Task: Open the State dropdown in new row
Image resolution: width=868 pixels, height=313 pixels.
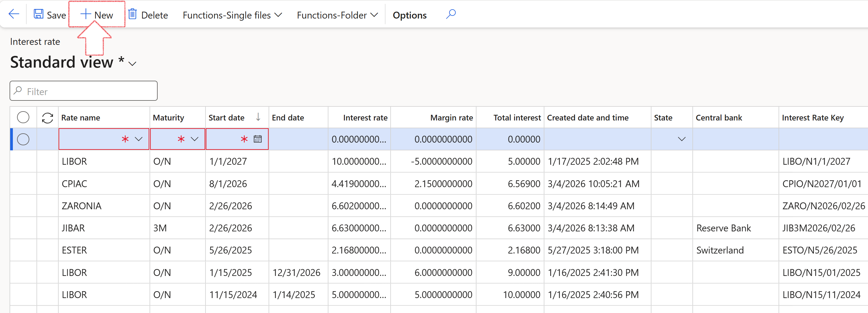Action: [x=681, y=139]
